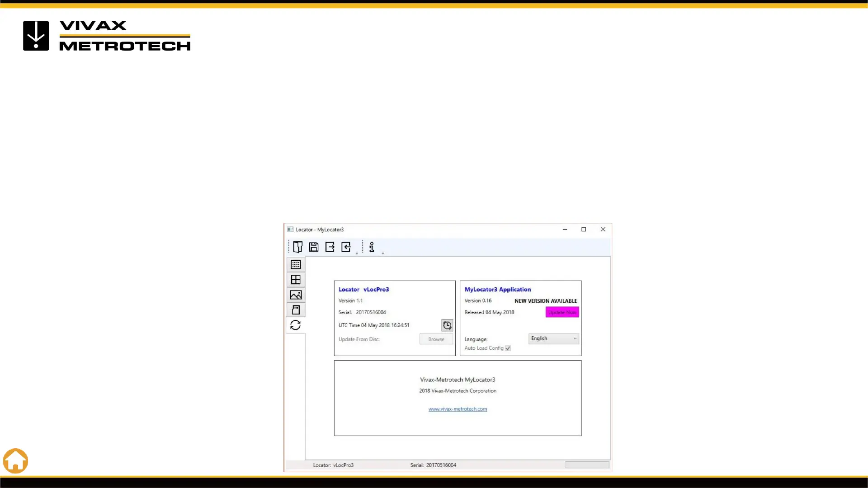The width and height of the screenshot is (868, 488).
Task: Select the update/sync arrows sidebar icon
Action: (296, 325)
